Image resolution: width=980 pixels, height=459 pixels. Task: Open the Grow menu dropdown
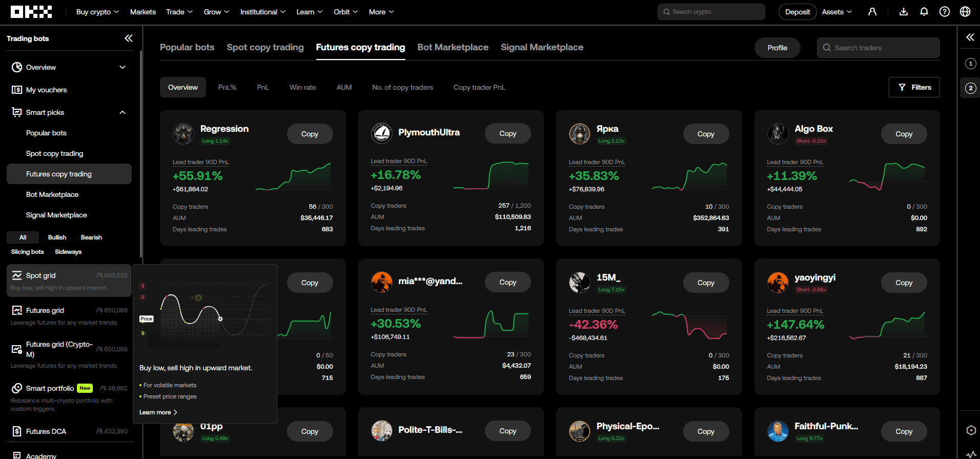coord(216,12)
